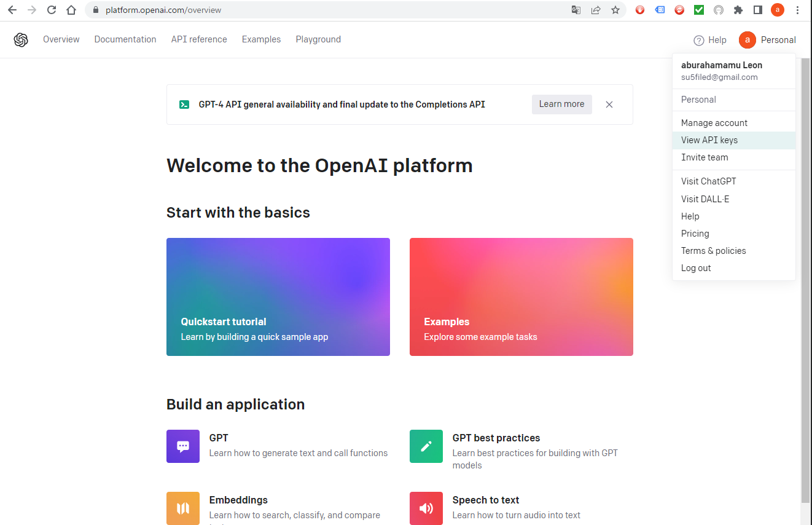Open the red circular extension icon
812x525 pixels.
click(x=679, y=10)
